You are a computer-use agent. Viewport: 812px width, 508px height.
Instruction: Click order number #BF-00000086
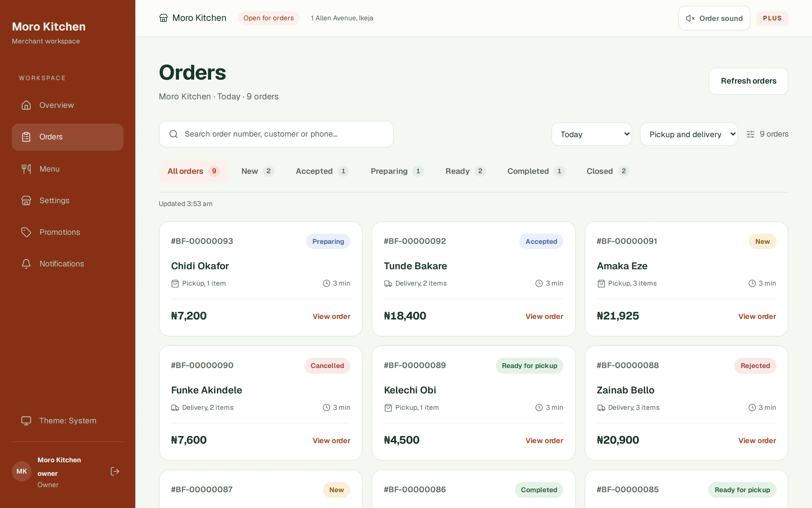(x=415, y=490)
